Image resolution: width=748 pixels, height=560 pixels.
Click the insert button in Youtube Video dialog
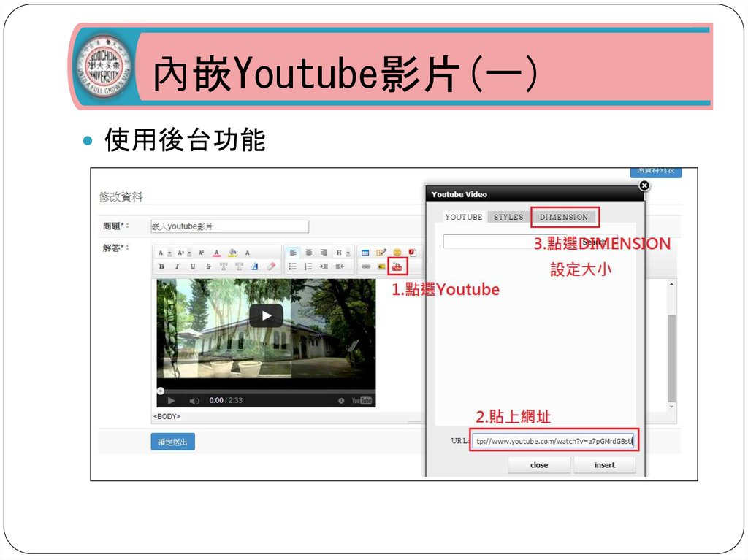tap(604, 464)
